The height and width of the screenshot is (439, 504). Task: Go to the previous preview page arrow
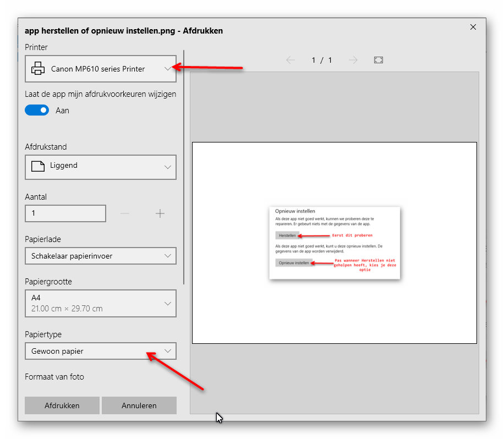(291, 60)
